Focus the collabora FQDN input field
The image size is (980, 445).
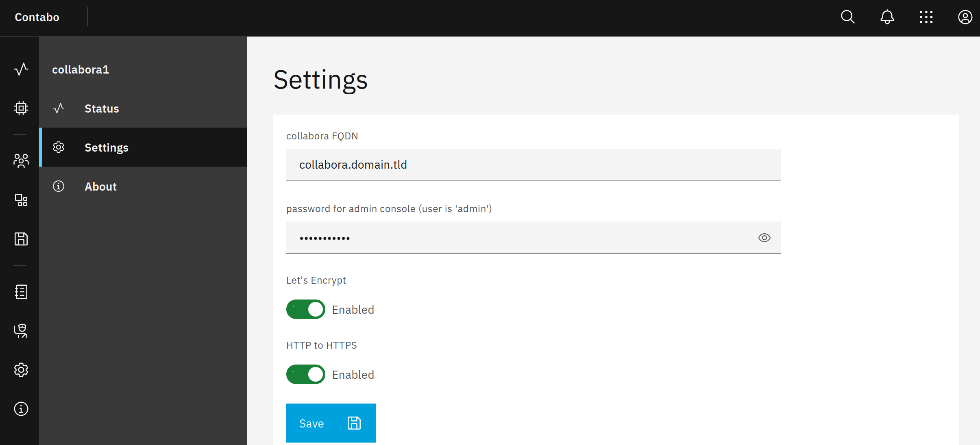534,165
